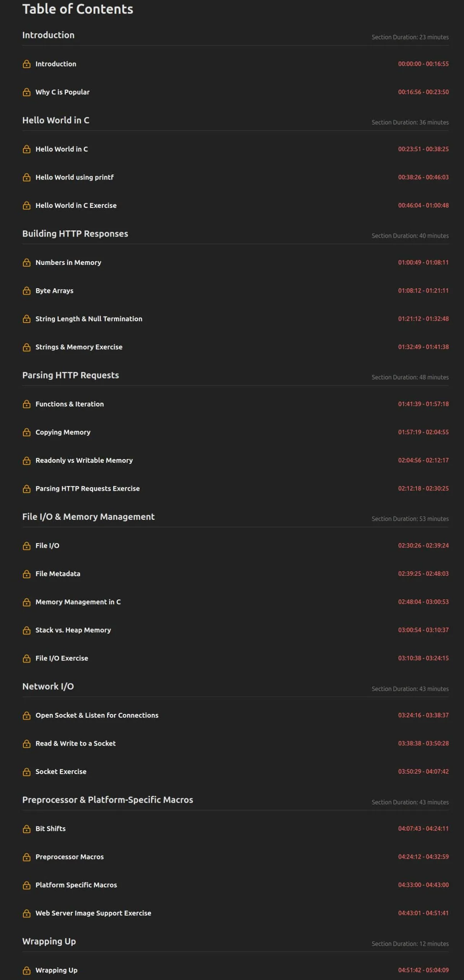Click lock icon next to Socket Exercise
Image resolution: width=464 pixels, height=980 pixels.
coord(26,772)
